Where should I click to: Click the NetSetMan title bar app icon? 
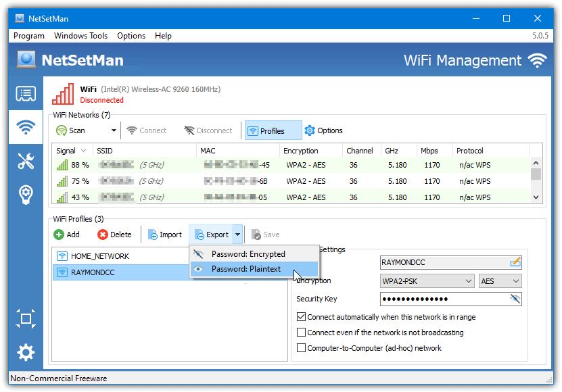20,18
